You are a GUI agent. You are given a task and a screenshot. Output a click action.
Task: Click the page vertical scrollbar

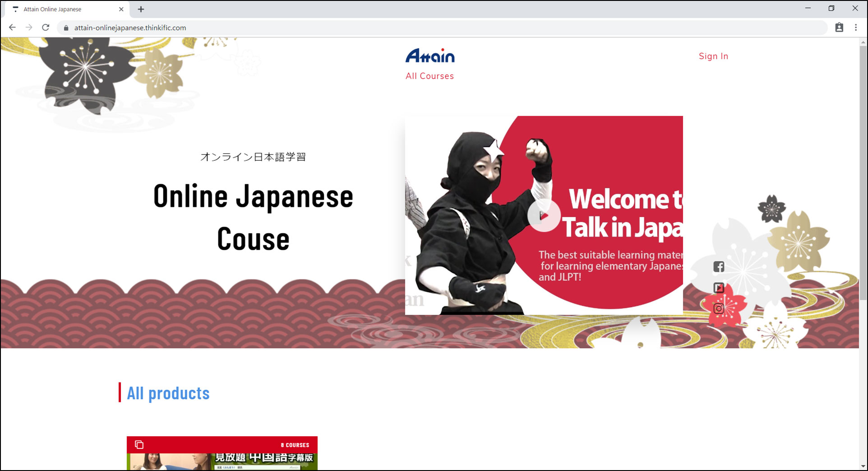tap(863, 172)
